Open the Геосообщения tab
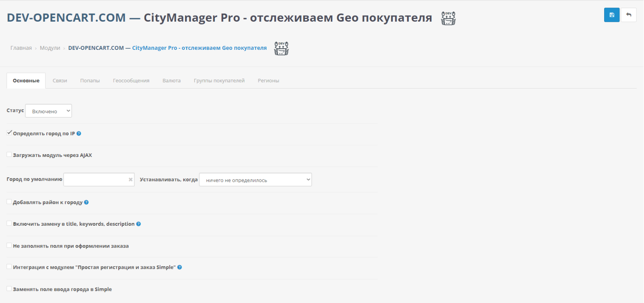The image size is (644, 303). click(131, 80)
